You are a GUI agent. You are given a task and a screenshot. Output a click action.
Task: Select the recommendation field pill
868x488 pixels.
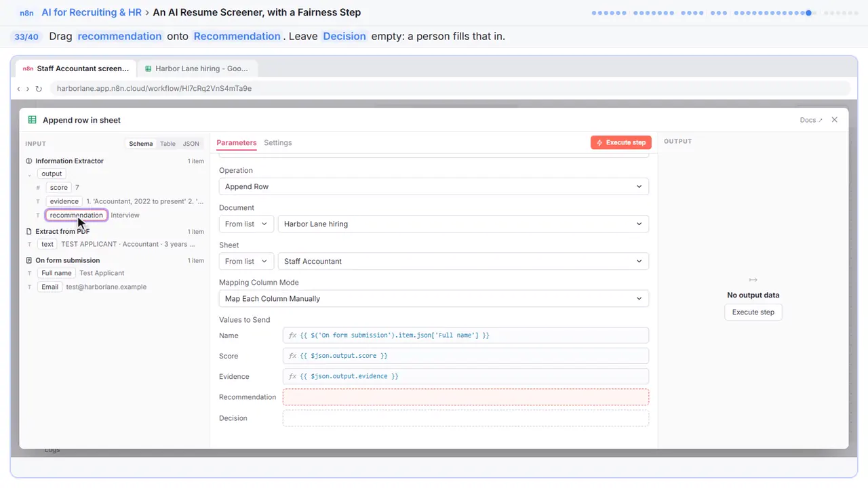click(77, 216)
